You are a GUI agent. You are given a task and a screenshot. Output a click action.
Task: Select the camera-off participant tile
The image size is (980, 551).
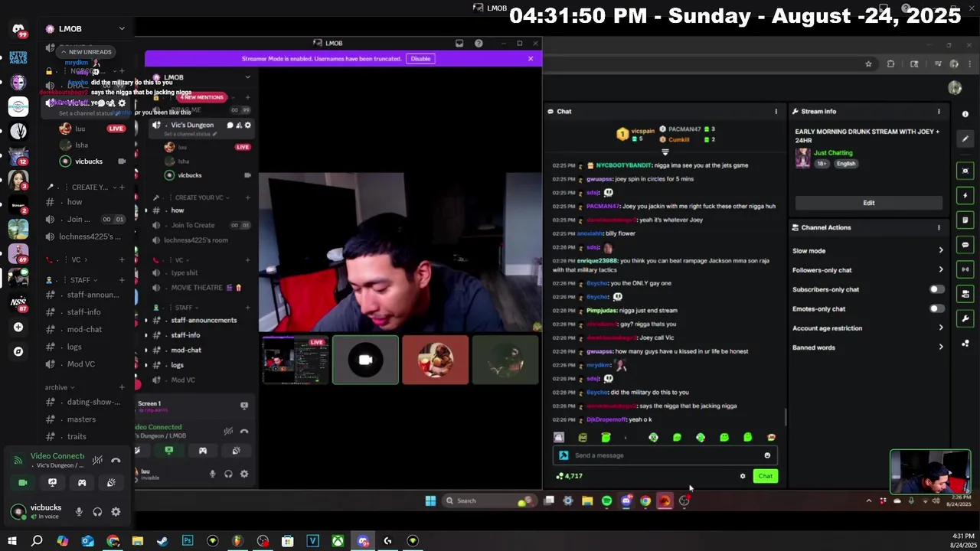click(365, 359)
